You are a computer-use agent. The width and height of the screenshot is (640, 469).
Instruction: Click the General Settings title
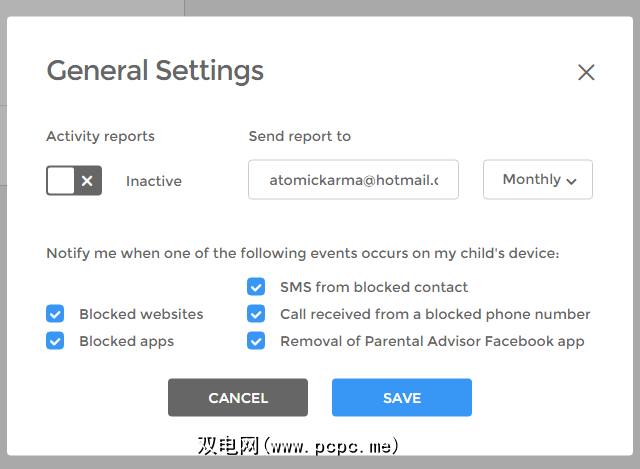point(155,71)
